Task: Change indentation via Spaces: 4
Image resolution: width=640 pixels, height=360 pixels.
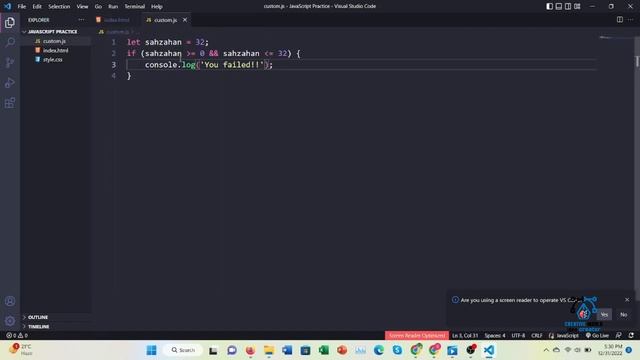Action: click(x=495, y=335)
